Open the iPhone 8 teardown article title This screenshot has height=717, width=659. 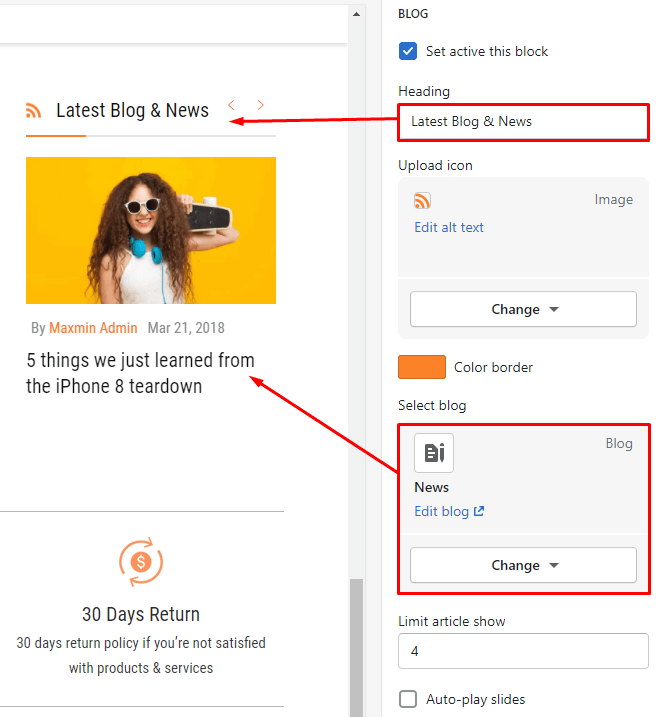(x=140, y=373)
